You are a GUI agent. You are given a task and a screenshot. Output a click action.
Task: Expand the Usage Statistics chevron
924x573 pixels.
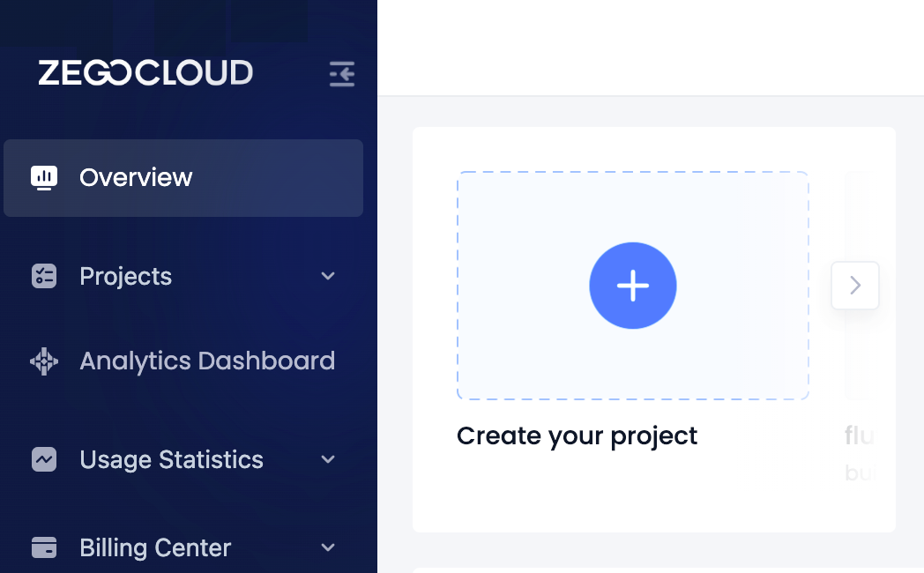point(328,459)
